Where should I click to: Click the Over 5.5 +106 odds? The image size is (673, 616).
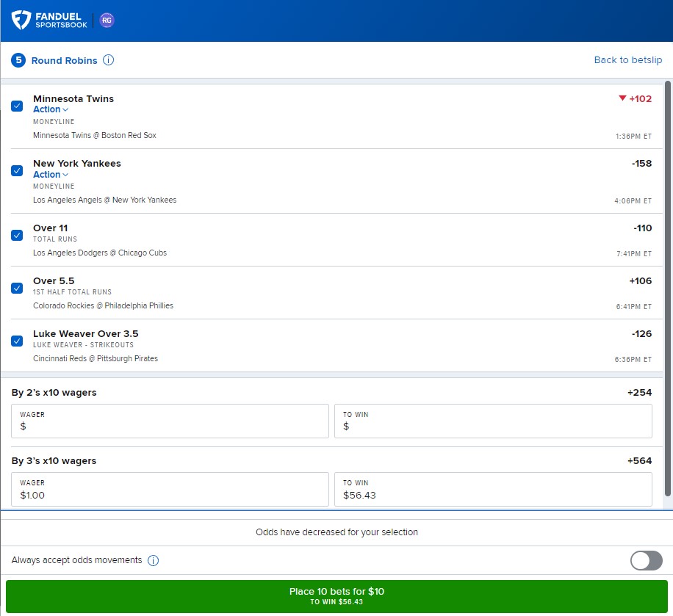pos(641,281)
